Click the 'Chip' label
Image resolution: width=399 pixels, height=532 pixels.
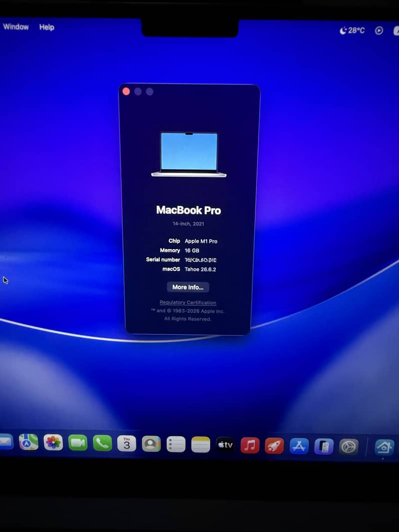coord(174,241)
